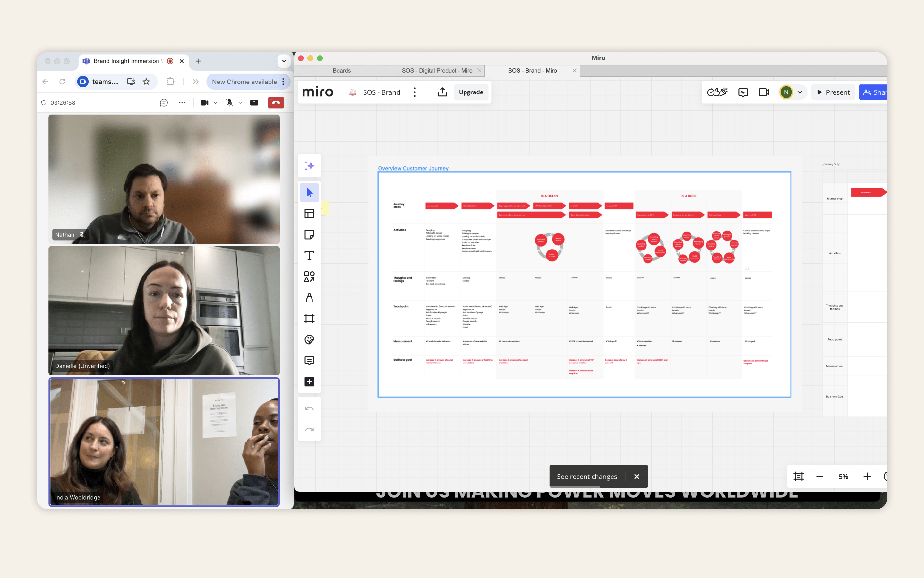
Task: Select India Wooldridge video tile
Action: (164, 442)
